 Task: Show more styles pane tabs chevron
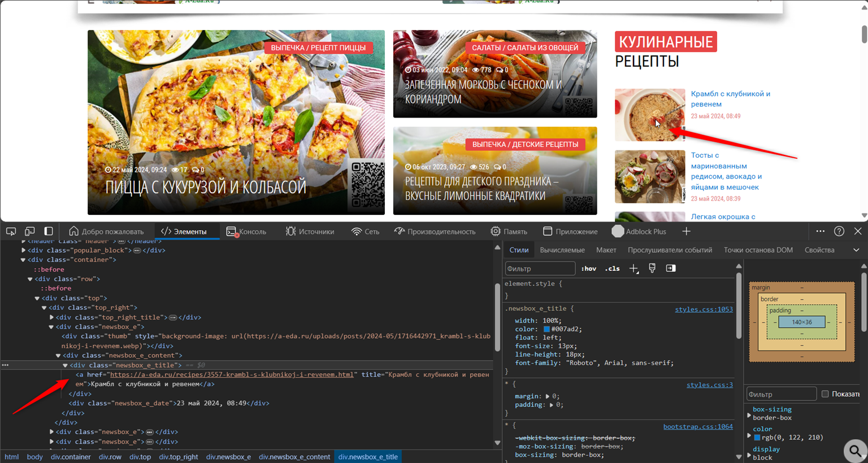click(856, 250)
